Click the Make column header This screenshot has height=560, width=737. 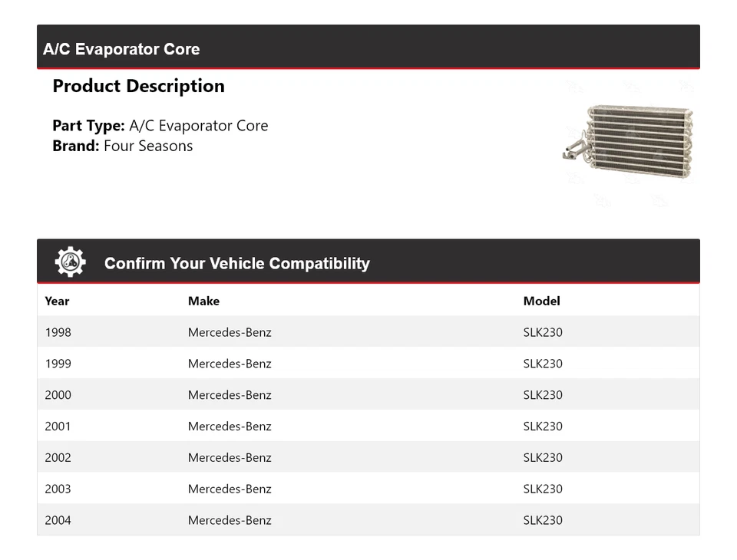[203, 301]
